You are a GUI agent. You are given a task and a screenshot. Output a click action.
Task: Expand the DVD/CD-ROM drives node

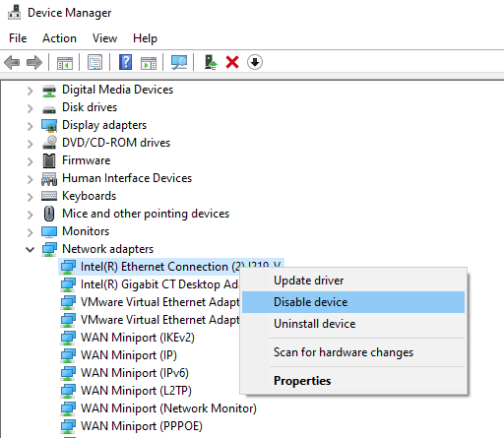[x=30, y=144]
